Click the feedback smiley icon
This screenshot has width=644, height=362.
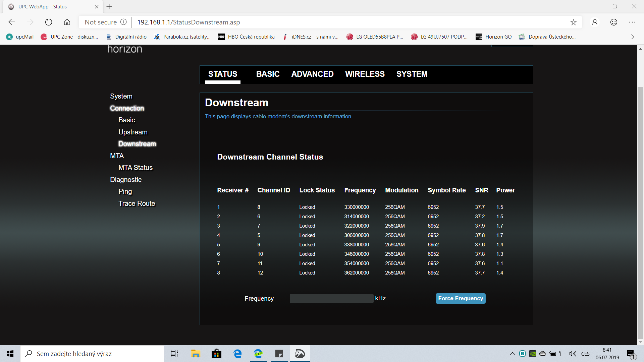613,22
